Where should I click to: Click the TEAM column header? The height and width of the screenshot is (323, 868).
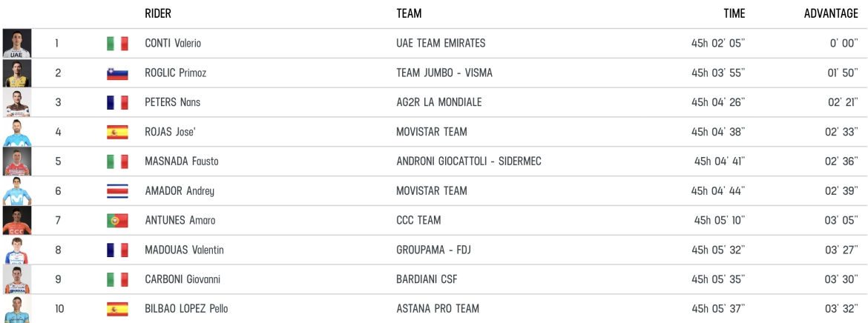pos(409,13)
